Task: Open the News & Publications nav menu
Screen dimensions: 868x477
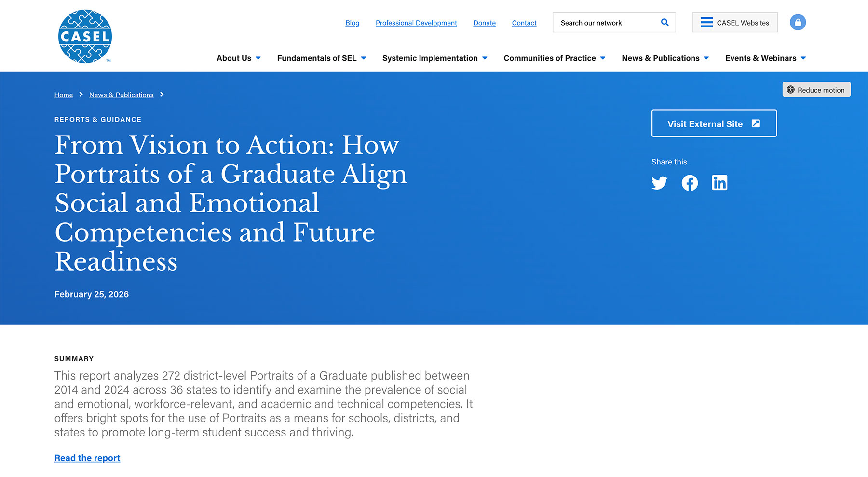Action: click(x=665, y=58)
